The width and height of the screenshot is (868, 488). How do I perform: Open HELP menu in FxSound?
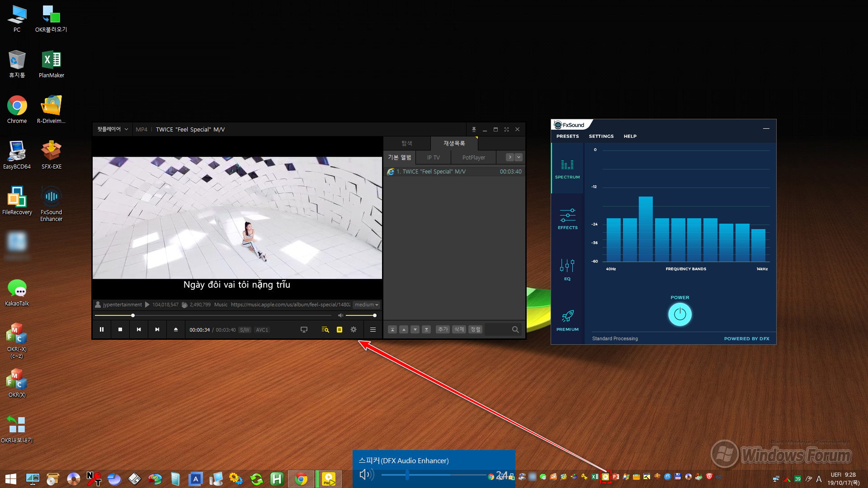tap(630, 136)
